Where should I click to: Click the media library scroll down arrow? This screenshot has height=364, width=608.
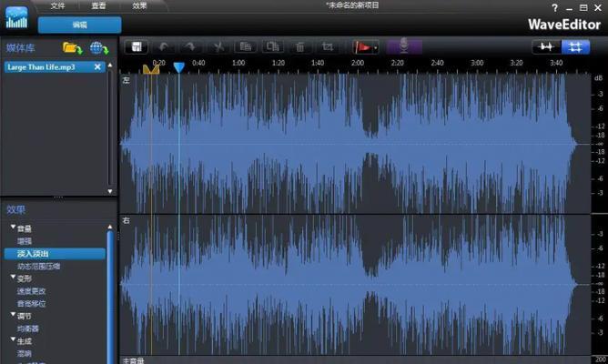coord(110,191)
